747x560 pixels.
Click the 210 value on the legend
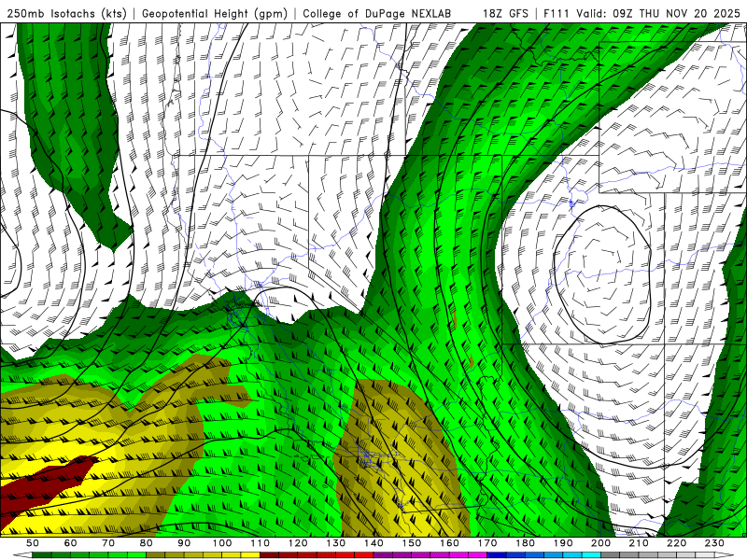coord(639,543)
